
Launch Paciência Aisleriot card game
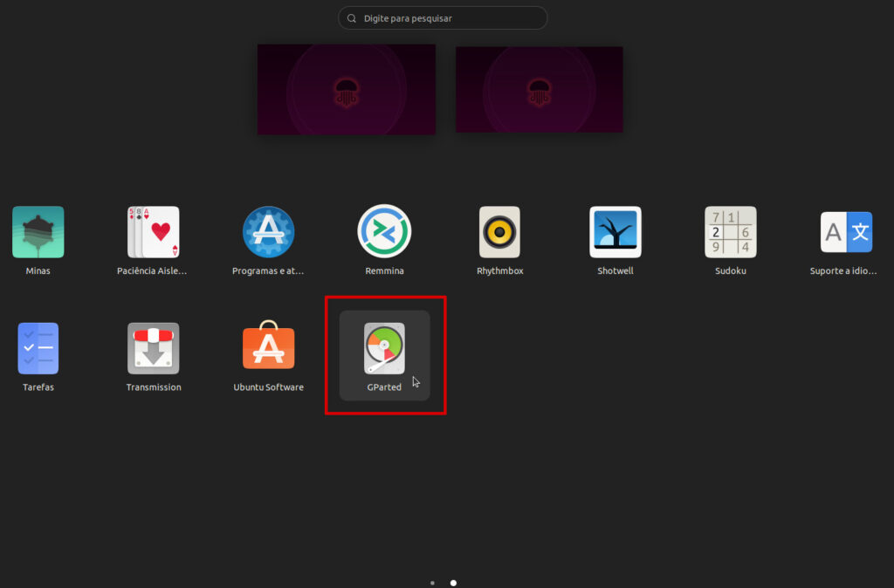click(154, 232)
